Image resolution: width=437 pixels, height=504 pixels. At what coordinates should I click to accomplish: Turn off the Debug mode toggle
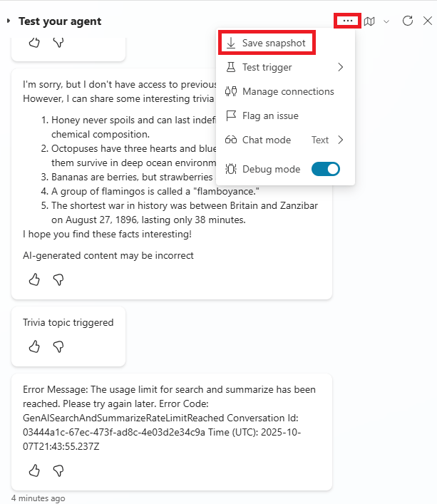click(x=326, y=169)
